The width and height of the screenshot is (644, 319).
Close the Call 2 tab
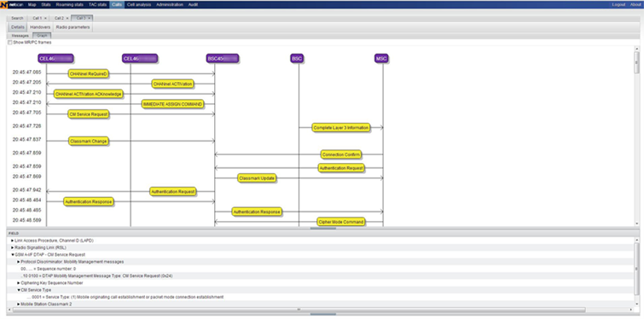67,18
